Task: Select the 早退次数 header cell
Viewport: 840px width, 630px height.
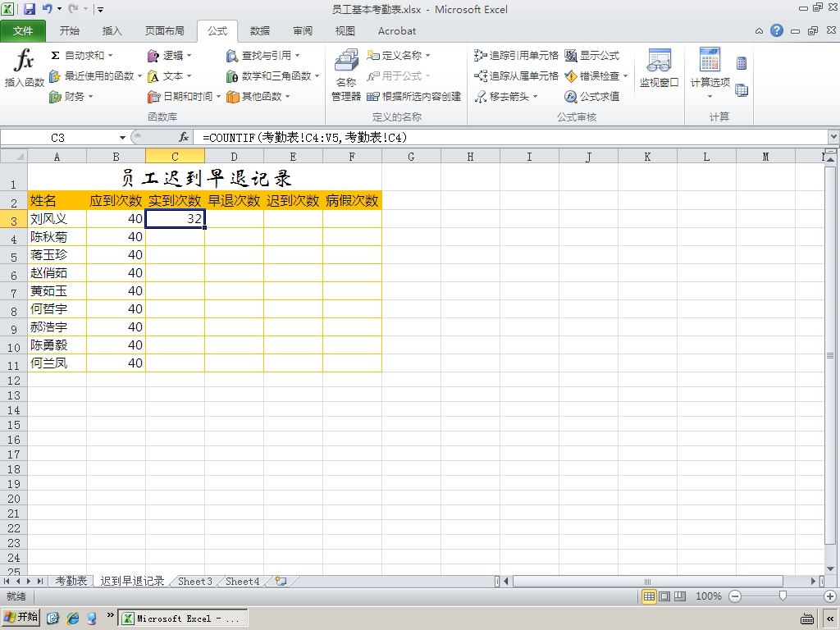Action: [x=234, y=200]
